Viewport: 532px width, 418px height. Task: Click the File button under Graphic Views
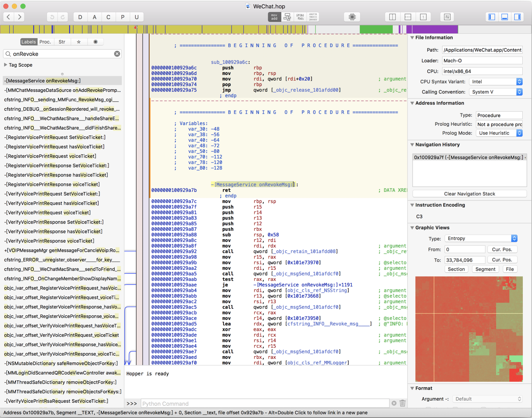click(510, 269)
